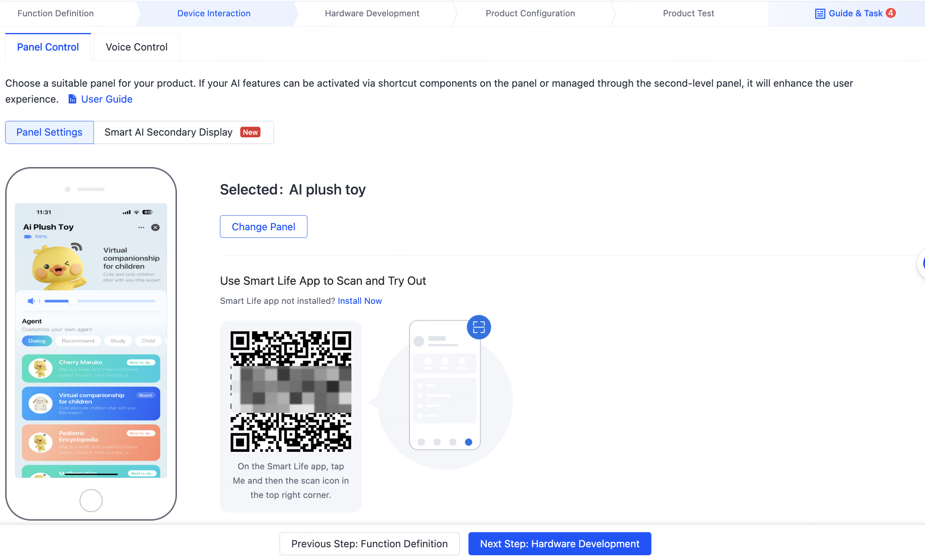The width and height of the screenshot is (925, 560).
Task: Open the three-dot menu in phone preview
Action: click(x=141, y=227)
